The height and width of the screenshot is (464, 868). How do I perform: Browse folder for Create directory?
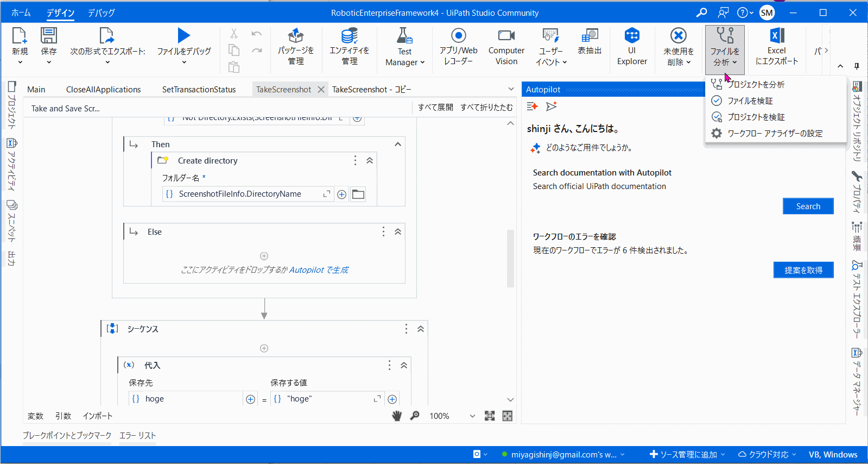[x=358, y=195]
